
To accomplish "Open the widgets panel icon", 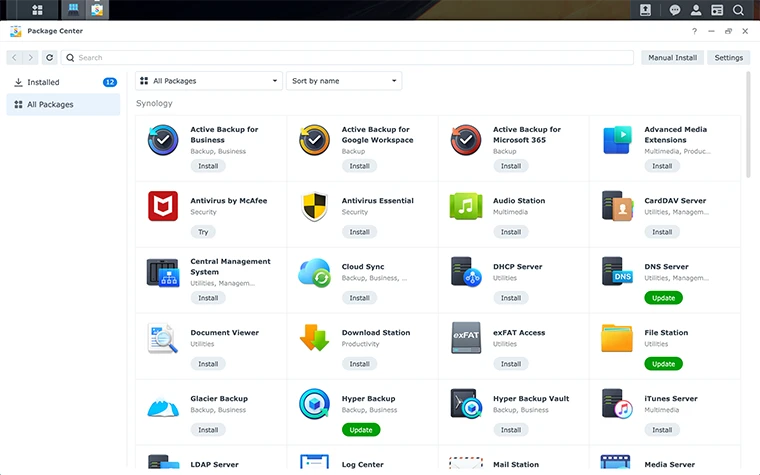I will (x=717, y=10).
